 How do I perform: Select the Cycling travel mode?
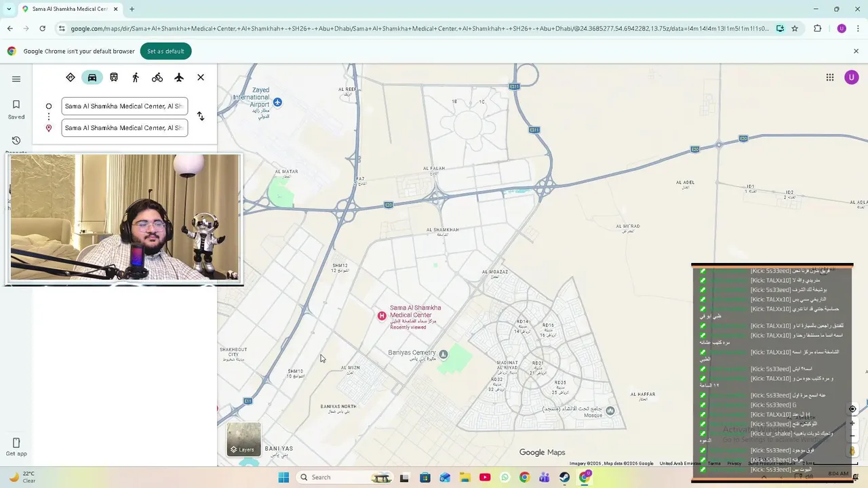(x=157, y=77)
